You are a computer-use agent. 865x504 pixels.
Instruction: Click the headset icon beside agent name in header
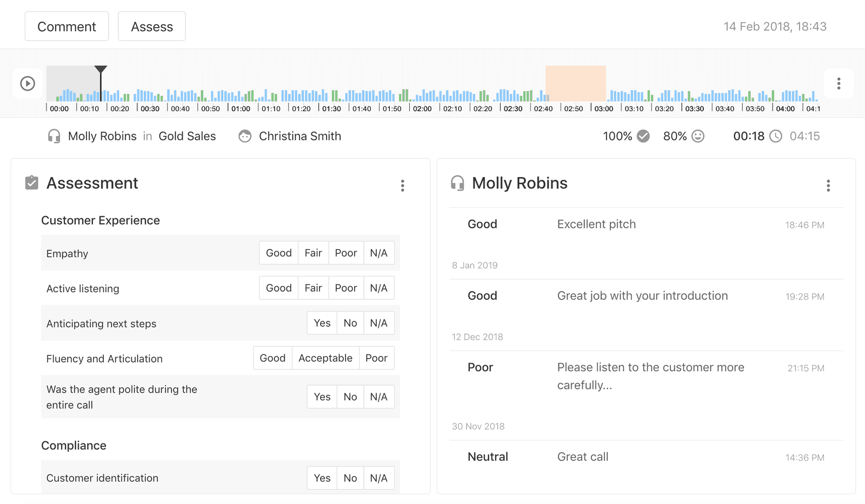(54, 136)
